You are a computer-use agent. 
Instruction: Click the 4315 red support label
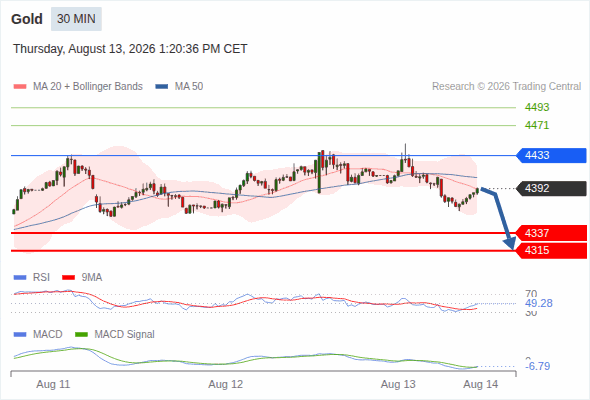coord(551,251)
